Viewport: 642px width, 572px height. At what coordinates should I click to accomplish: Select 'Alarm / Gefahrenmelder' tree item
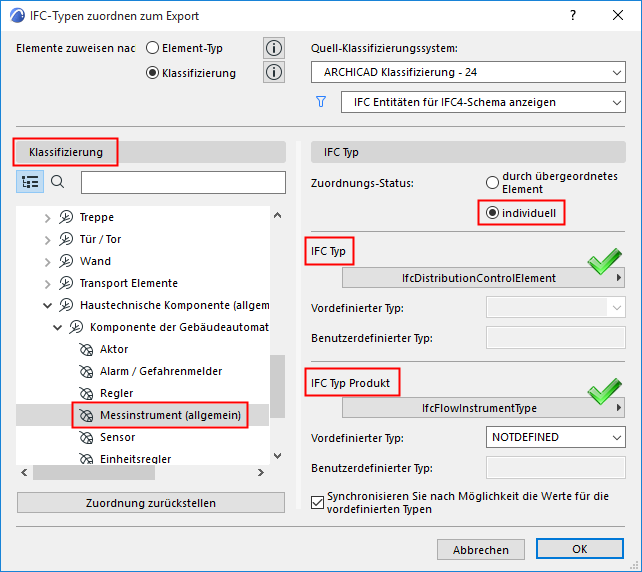tap(160, 371)
